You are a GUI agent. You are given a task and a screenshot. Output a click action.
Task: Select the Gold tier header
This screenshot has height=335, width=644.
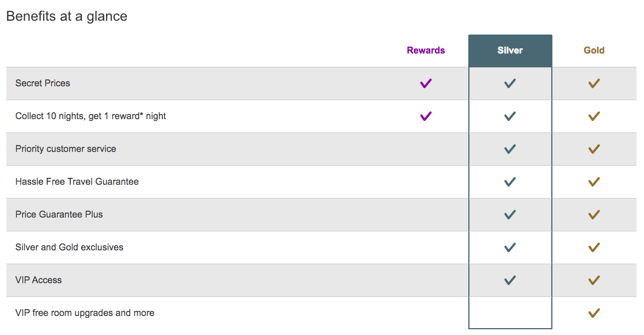click(x=594, y=51)
